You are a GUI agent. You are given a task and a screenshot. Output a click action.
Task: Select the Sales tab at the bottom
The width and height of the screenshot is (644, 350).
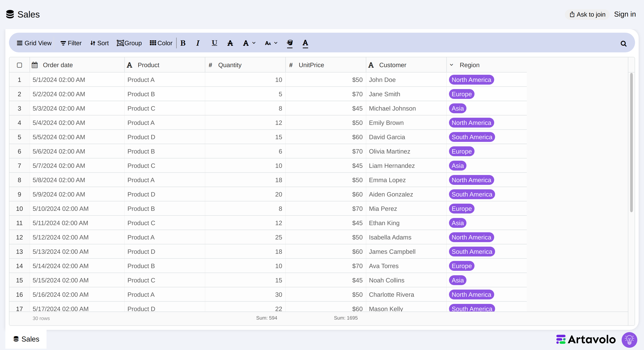(26, 339)
